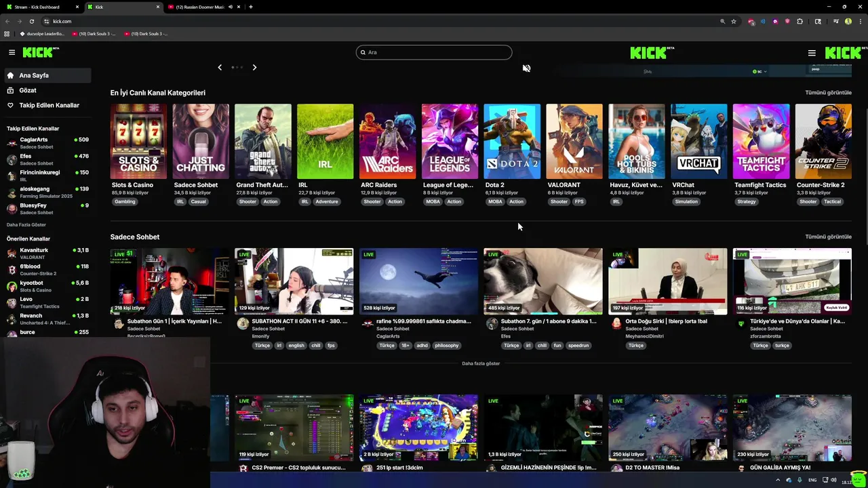Click philosophy tag under rafine stream
Image resolution: width=868 pixels, height=488 pixels.
447,346
